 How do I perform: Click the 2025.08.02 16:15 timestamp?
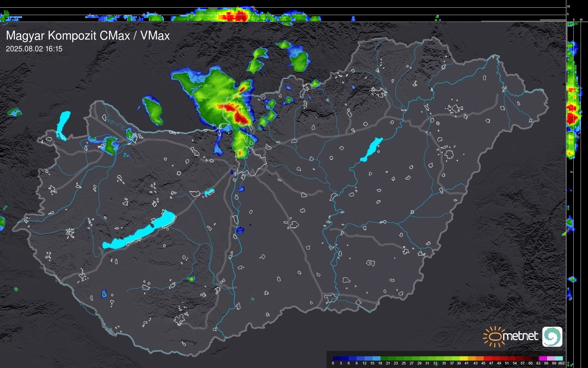tap(34, 49)
